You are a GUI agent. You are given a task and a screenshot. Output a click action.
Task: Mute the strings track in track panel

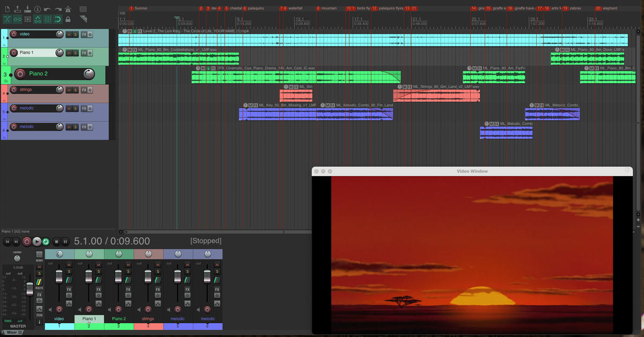pyautogui.click(x=69, y=90)
